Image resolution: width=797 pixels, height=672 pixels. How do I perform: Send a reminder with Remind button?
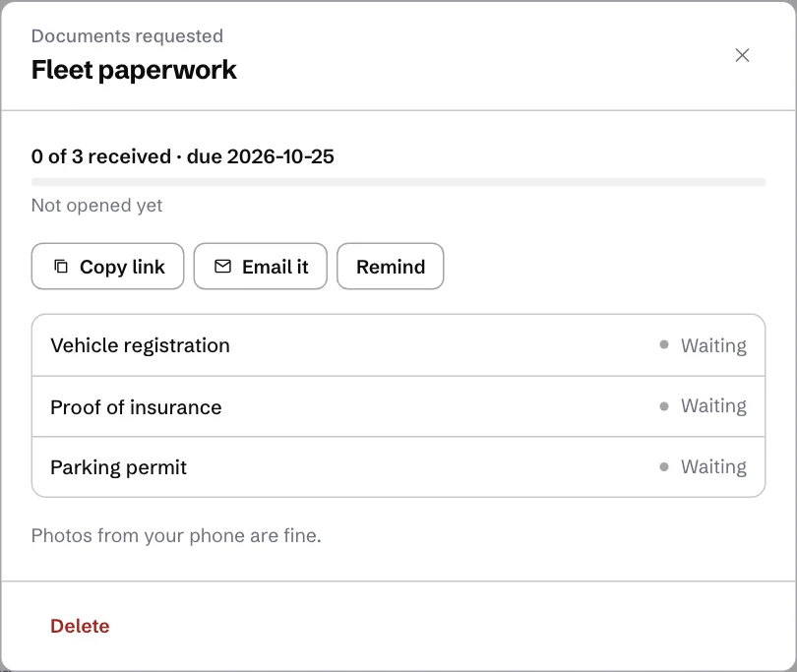pyautogui.click(x=391, y=267)
